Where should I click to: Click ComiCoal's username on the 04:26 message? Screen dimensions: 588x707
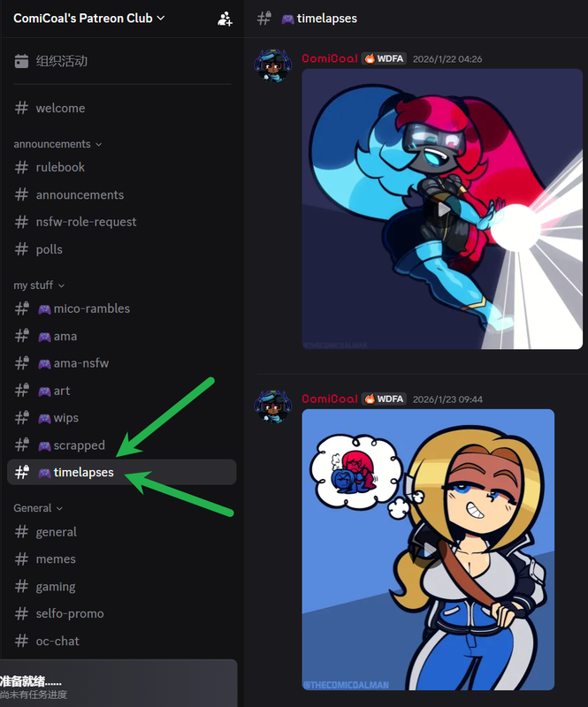point(330,58)
